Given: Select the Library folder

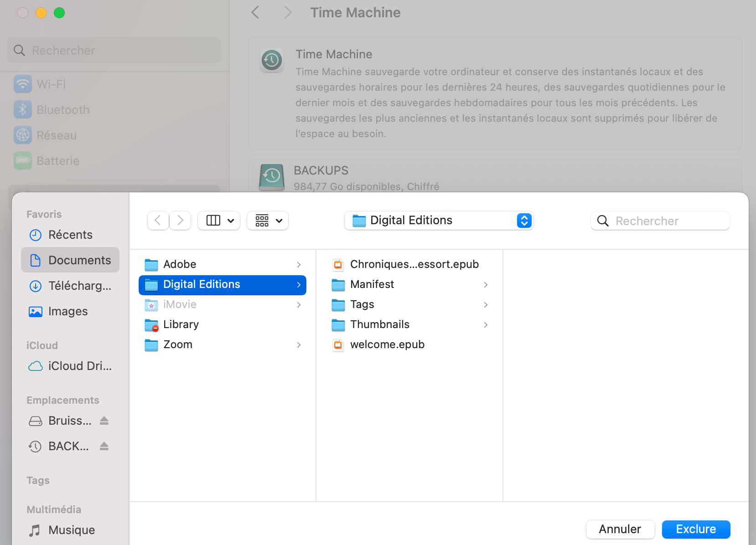Looking at the screenshot, I should pyautogui.click(x=223, y=325).
